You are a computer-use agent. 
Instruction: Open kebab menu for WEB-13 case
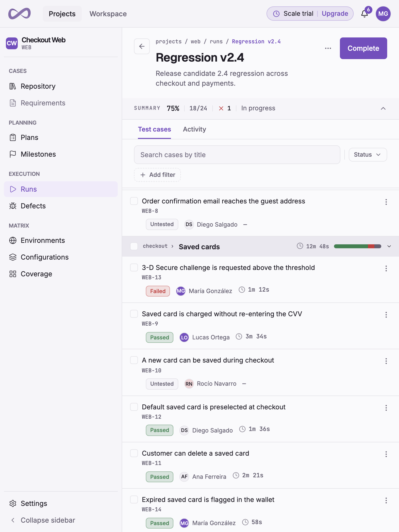(386, 268)
